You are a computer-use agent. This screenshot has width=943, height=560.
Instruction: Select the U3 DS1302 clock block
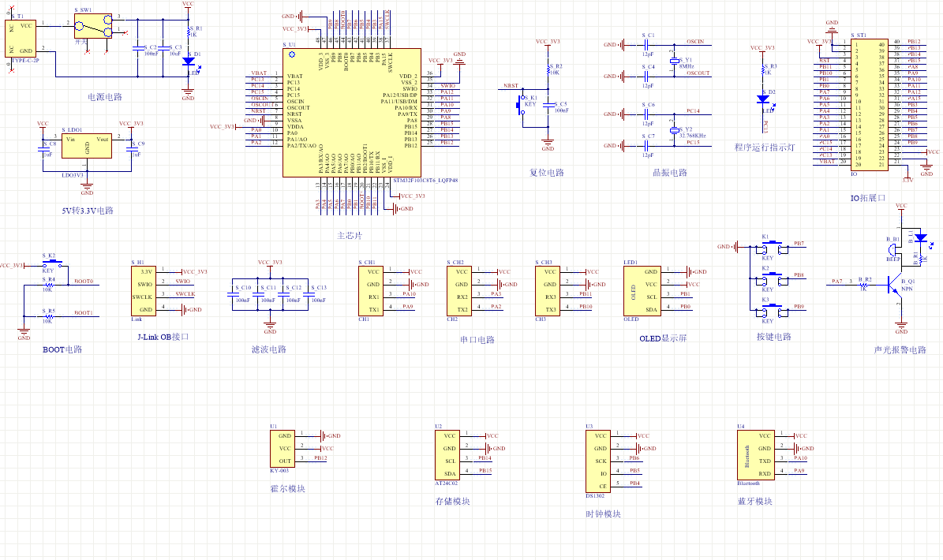tap(598, 461)
